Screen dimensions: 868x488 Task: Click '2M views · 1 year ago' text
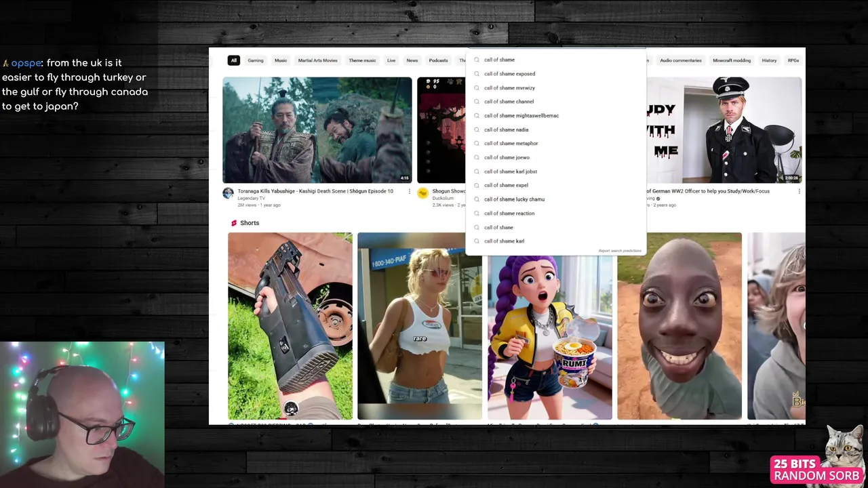(x=259, y=205)
